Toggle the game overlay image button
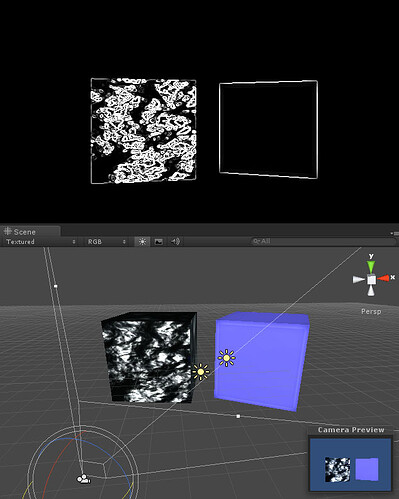The width and height of the screenshot is (399, 499). (x=159, y=241)
